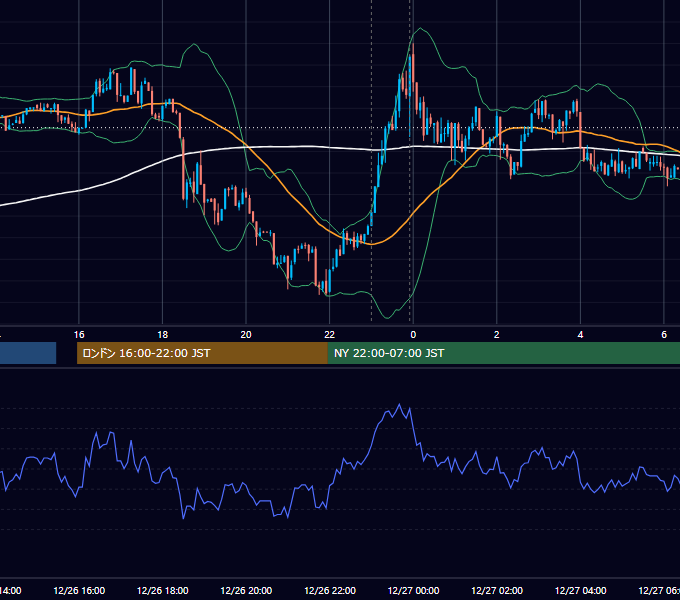Click the 12/26 20:00 date label
Screen dimensions: 680x600
[x=246, y=590]
